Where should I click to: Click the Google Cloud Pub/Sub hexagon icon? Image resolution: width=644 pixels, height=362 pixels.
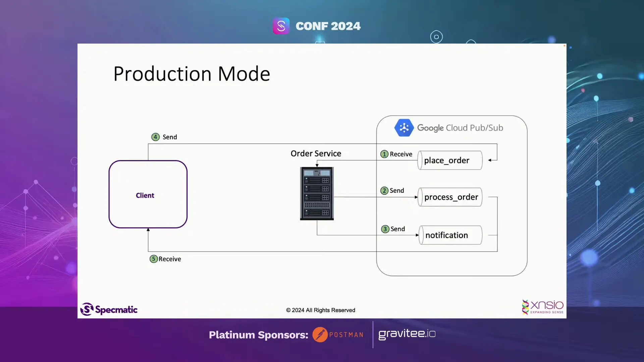point(404,128)
